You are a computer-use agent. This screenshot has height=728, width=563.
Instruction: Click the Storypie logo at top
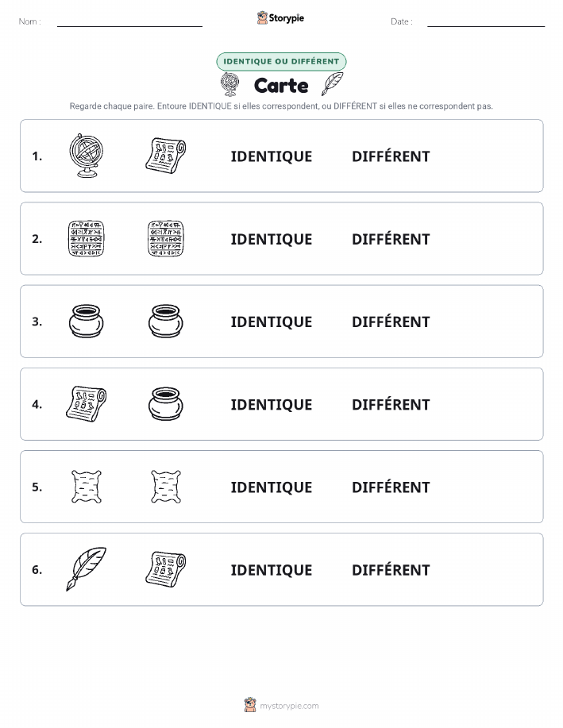pyautogui.click(x=280, y=18)
